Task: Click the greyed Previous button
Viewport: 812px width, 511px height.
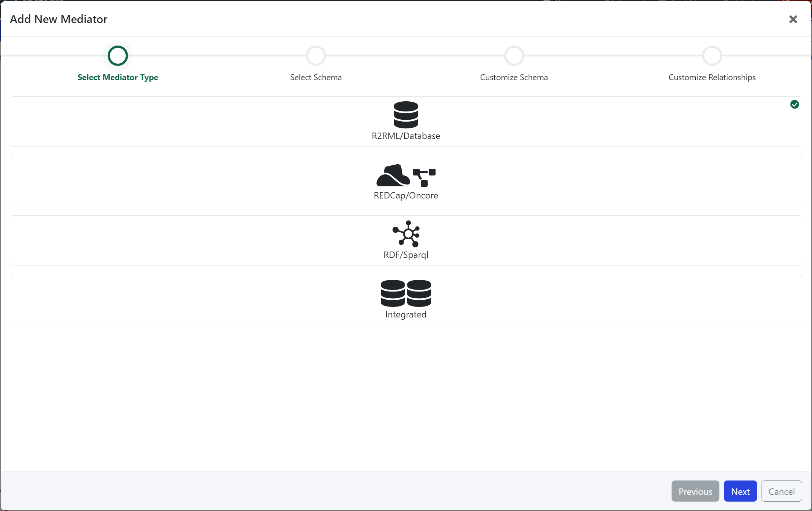Action: [x=695, y=491]
